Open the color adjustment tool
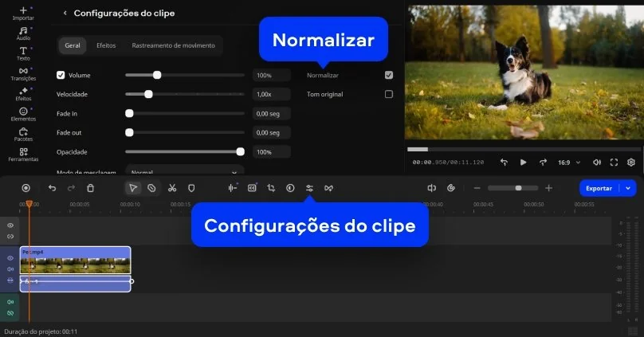Image resolution: width=644 pixels, height=337 pixels. point(290,188)
